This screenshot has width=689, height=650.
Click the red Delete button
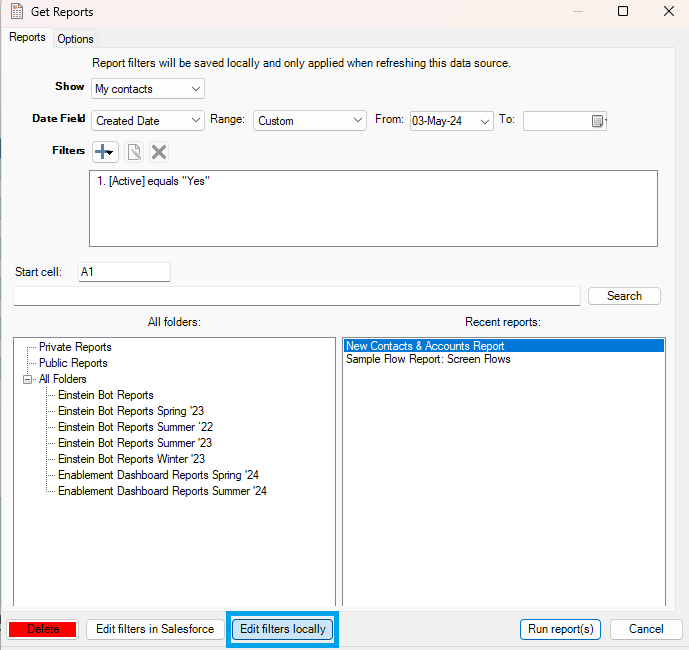[43, 629]
